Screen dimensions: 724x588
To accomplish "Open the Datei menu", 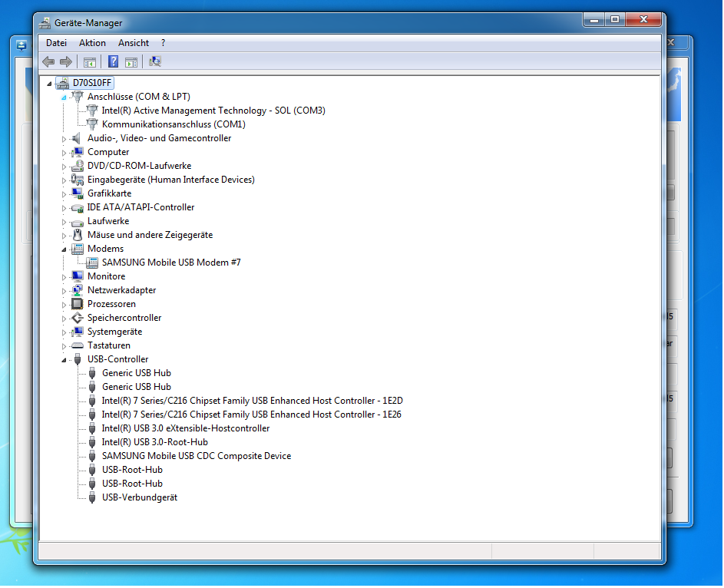I will tap(56, 43).
